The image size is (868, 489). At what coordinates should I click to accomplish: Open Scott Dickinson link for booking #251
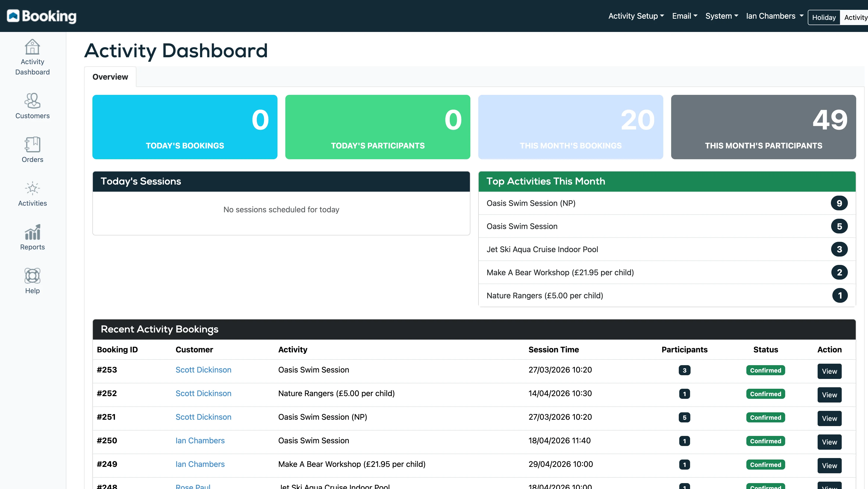[203, 417]
